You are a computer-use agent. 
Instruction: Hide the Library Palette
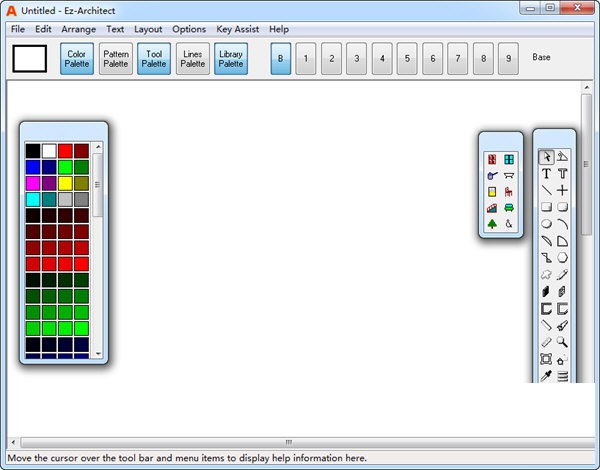[231, 59]
